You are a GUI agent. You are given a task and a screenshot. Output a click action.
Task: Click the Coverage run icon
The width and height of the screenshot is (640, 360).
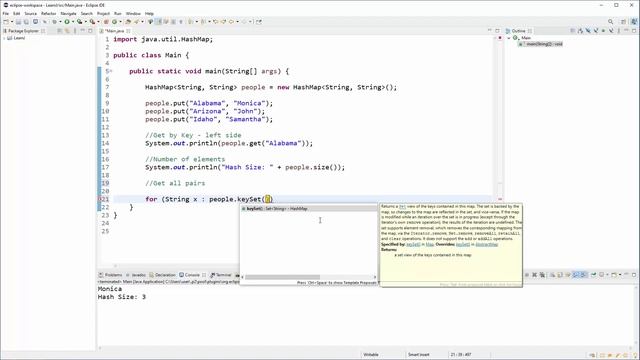click(80, 22)
